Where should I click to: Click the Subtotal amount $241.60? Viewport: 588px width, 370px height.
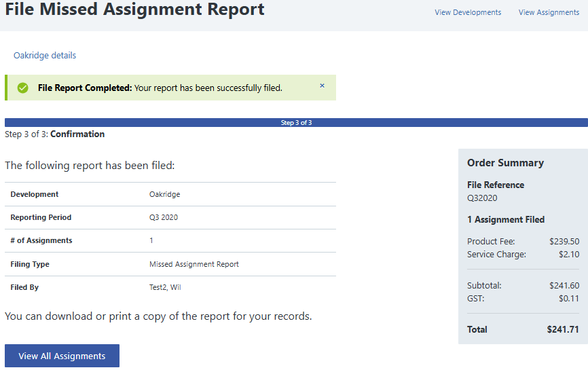coord(564,286)
